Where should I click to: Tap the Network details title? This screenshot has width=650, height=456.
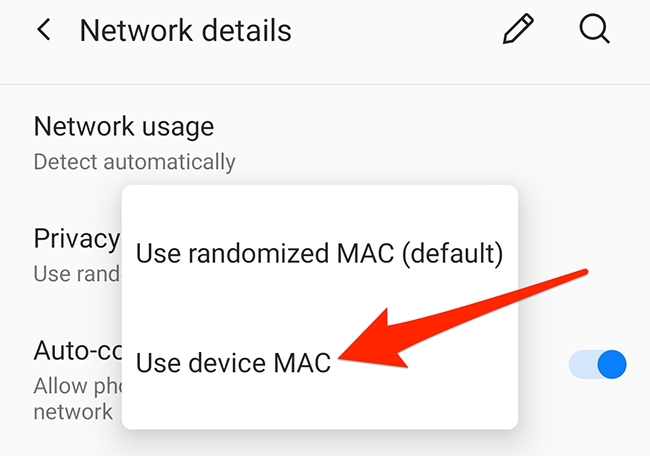coord(186,30)
